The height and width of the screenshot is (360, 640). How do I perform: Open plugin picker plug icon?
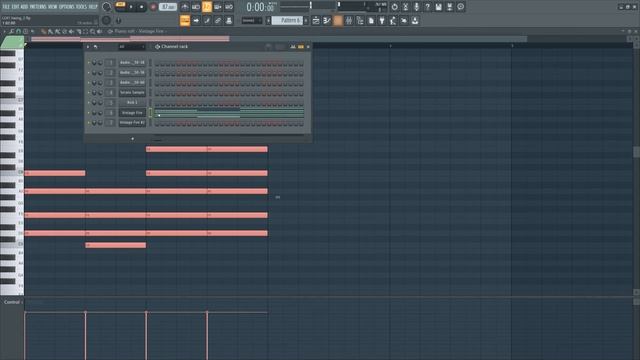coord(382,20)
